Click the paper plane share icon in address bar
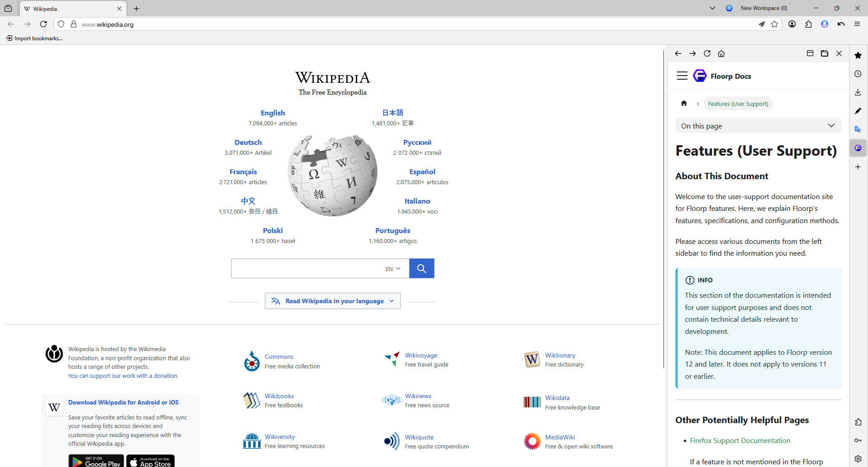 coord(762,24)
